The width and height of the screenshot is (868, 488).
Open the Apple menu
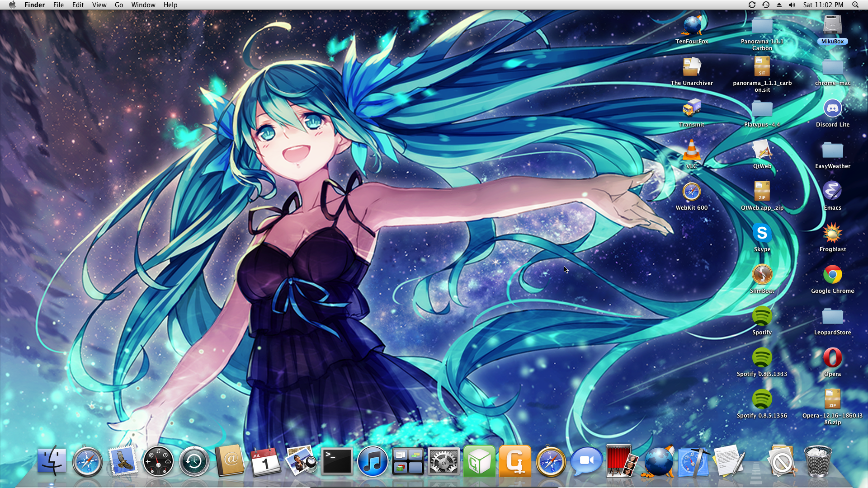(x=12, y=5)
